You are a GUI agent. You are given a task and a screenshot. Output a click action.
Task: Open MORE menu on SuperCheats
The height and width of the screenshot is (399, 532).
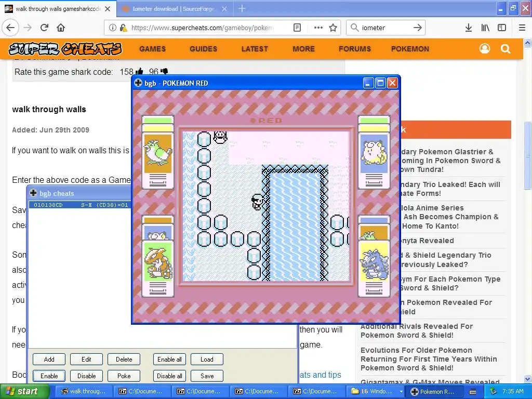pyautogui.click(x=303, y=49)
